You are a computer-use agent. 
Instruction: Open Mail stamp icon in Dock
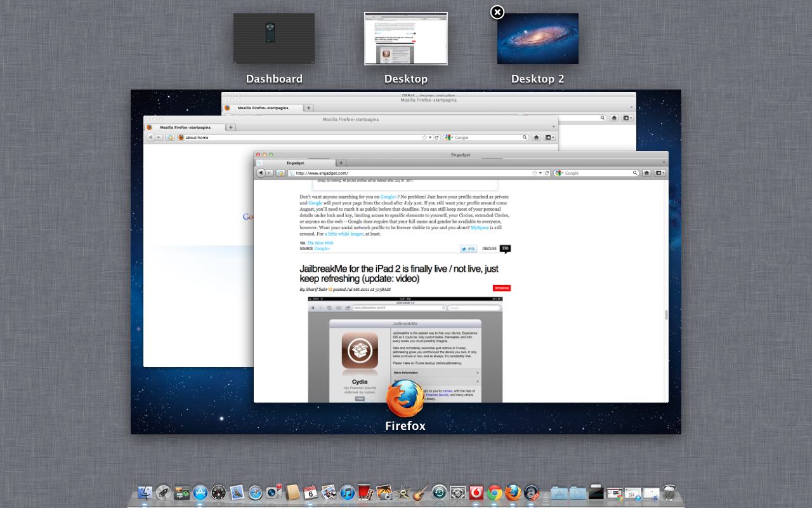[x=237, y=493]
